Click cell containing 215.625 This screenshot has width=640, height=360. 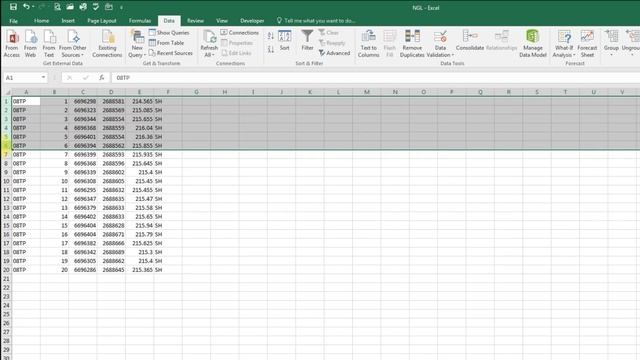coord(140,243)
